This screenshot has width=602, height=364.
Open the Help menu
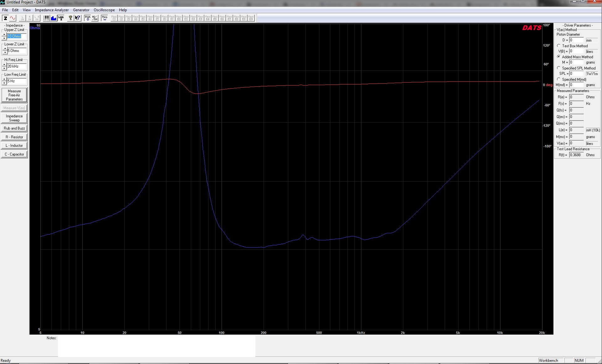[x=123, y=10]
